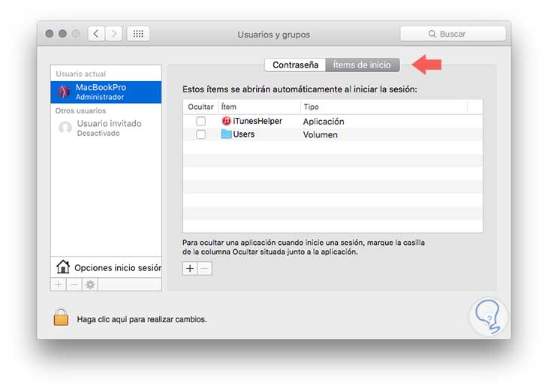This screenshot has width=548, height=392.
Task: Add a user with sidebar plus button
Action: [x=59, y=285]
